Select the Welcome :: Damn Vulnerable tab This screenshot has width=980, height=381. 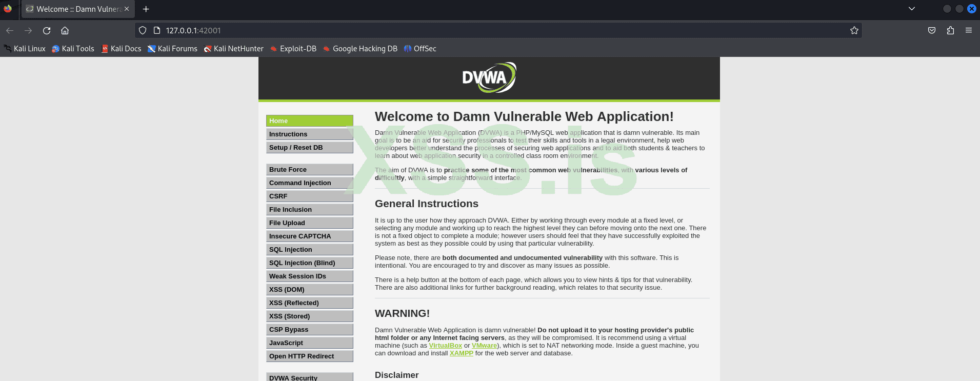pos(78,9)
